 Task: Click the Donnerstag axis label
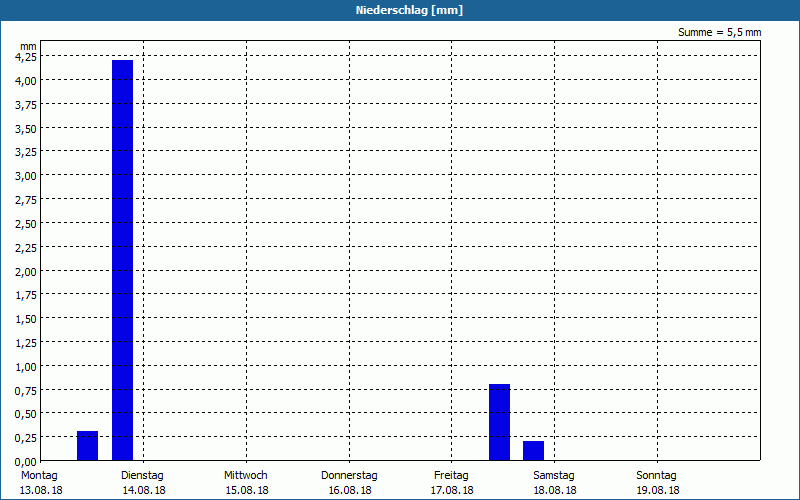point(349,475)
